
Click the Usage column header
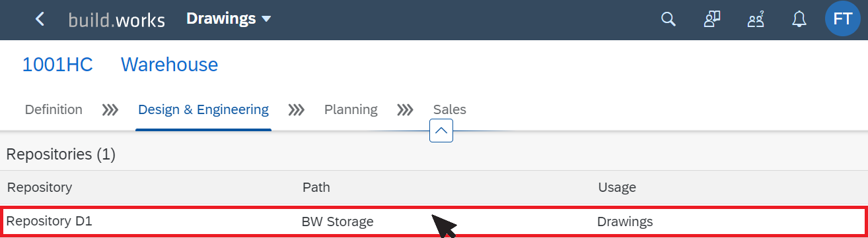pyautogui.click(x=617, y=187)
